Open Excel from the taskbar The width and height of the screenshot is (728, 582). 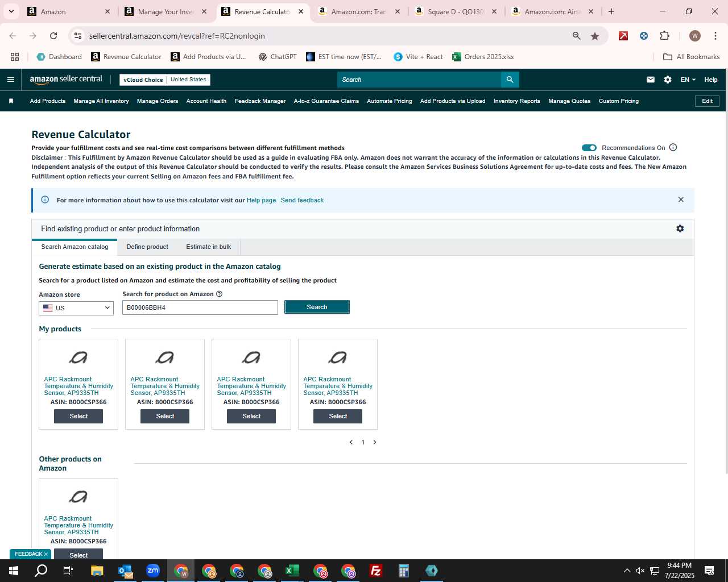pos(292,571)
